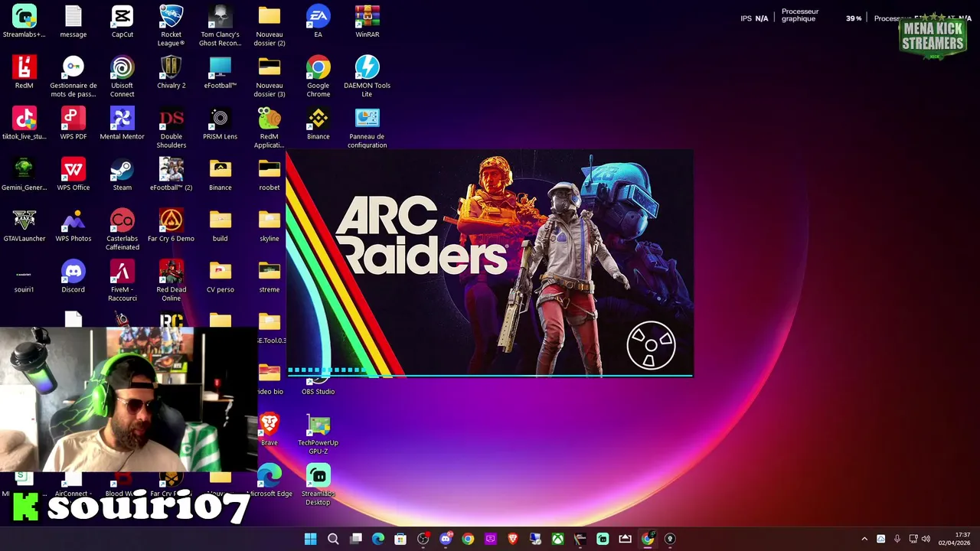Open Task View in the taskbar
This screenshot has width=980, height=551.
coord(356,539)
